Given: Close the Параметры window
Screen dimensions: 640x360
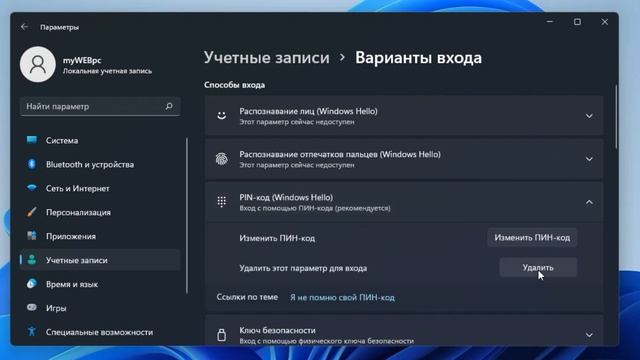Looking at the screenshot, I should click(x=604, y=22).
